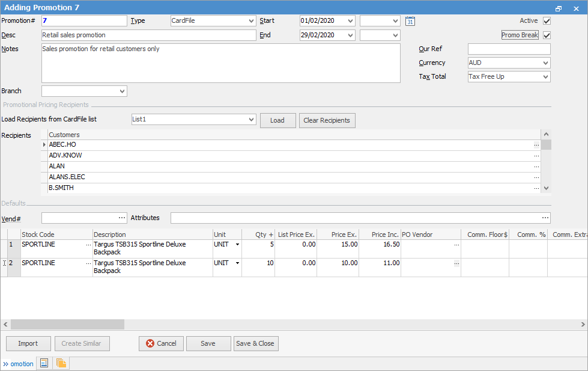The image size is (588, 371).
Task: Open the Vend# lookup ellipsis
Action: tap(123, 218)
